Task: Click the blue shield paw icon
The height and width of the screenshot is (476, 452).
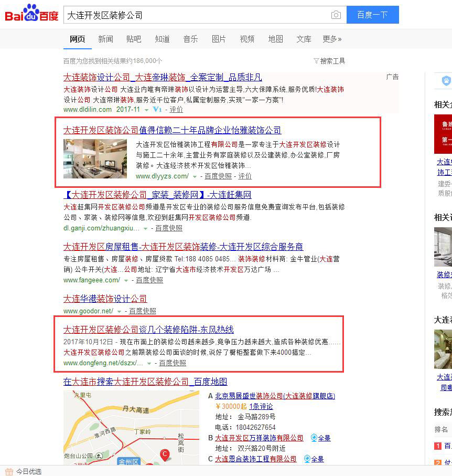Action: tap(446, 81)
